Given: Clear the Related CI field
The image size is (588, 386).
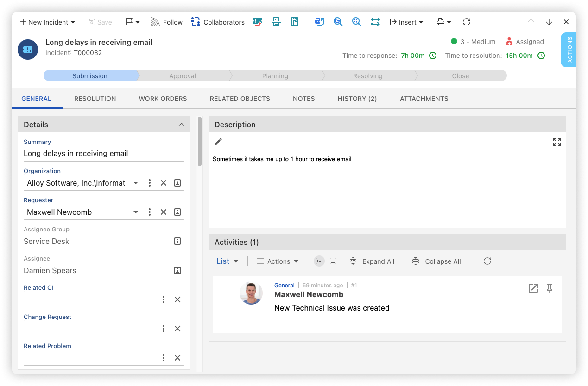Looking at the screenshot, I should coord(177,300).
